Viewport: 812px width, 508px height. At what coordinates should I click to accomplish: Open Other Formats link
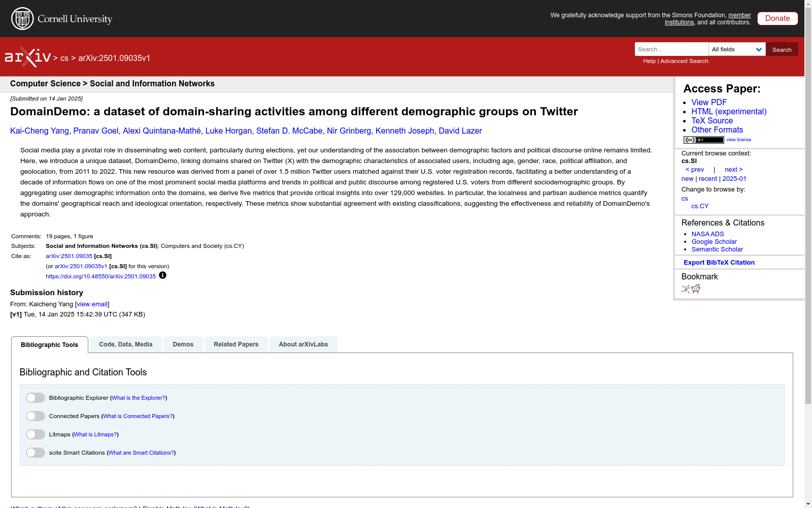tap(717, 130)
